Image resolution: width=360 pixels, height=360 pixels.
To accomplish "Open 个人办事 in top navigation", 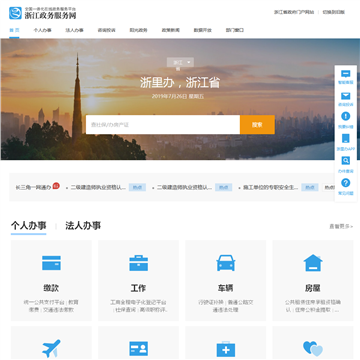I will coord(42,30).
